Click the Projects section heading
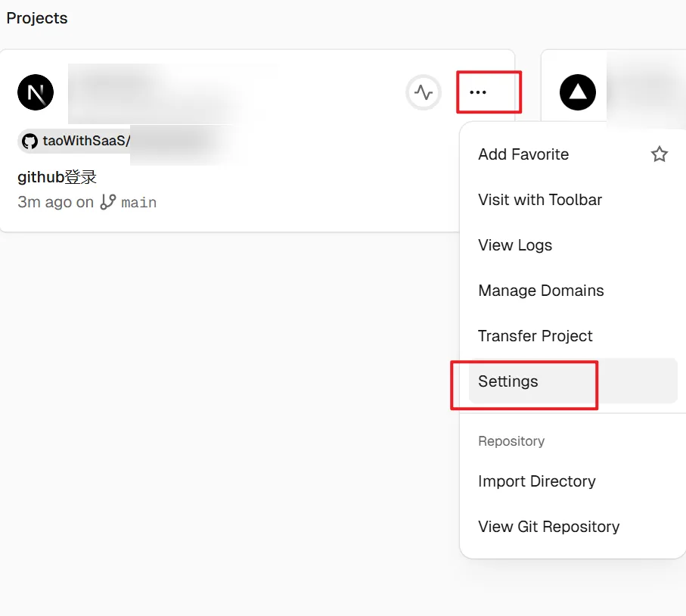This screenshot has width=686, height=616. (37, 18)
